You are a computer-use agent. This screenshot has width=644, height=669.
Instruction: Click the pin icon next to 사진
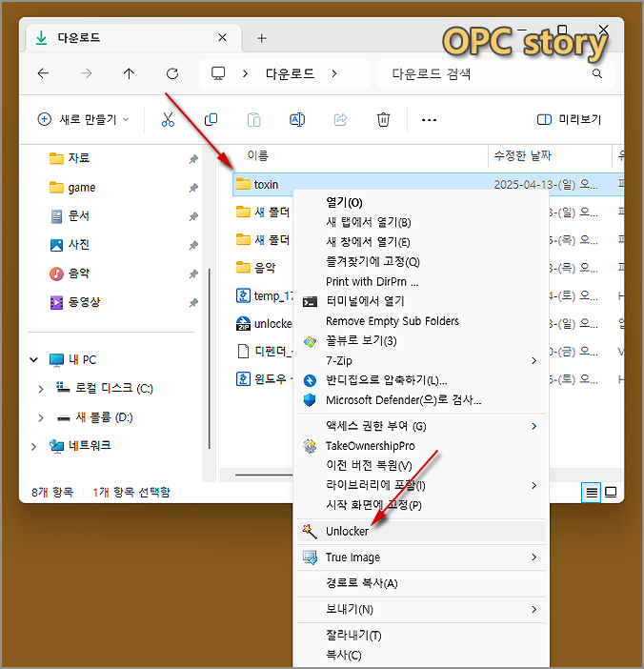(x=193, y=245)
